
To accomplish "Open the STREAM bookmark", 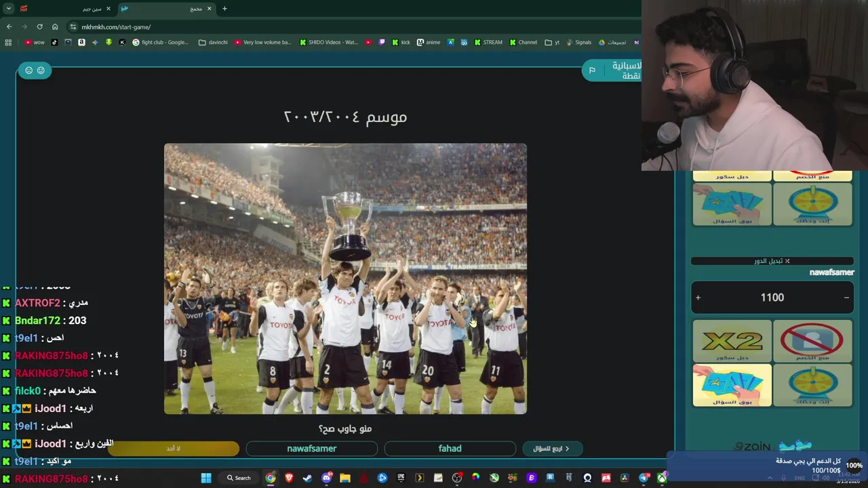I will [x=488, y=42].
